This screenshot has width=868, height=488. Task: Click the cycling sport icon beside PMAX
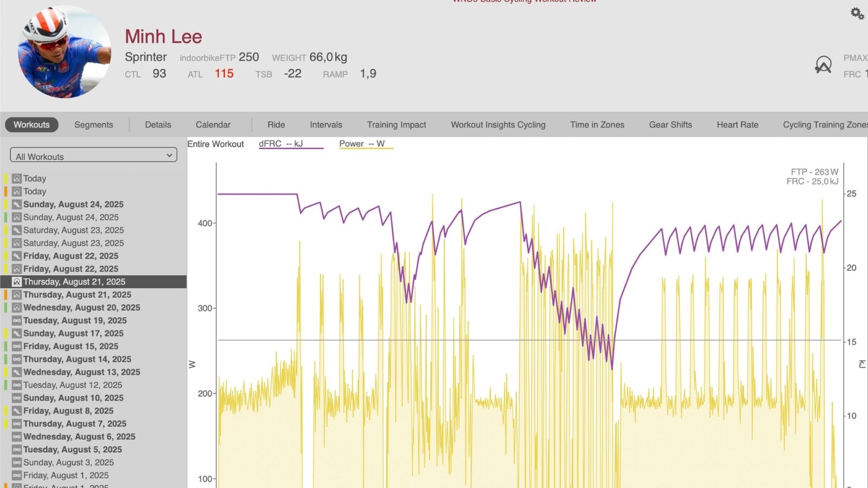(x=823, y=65)
